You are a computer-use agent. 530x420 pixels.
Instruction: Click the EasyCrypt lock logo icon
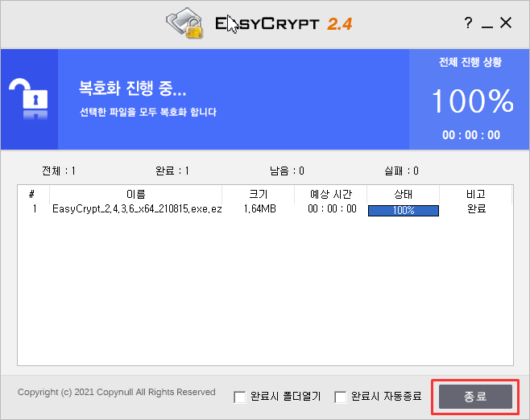[x=184, y=23]
